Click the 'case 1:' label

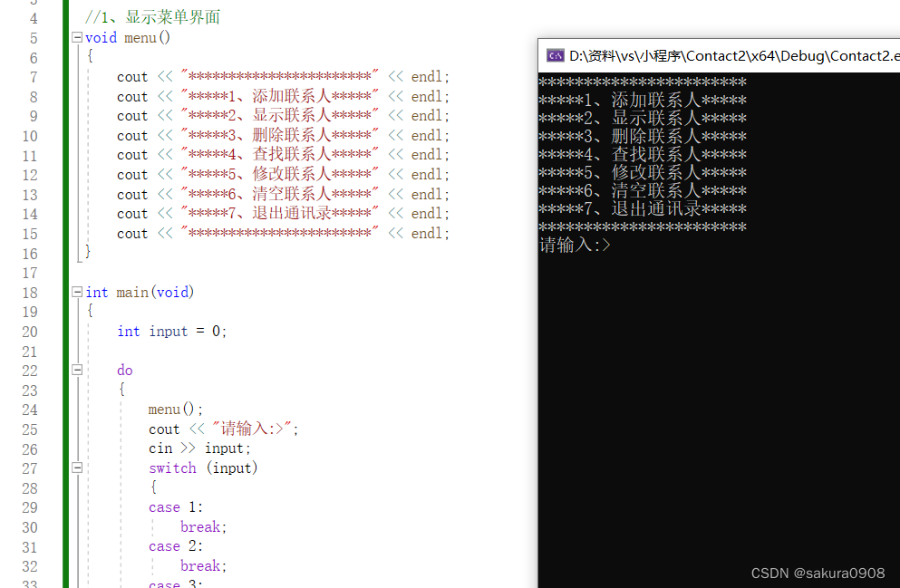(176, 507)
